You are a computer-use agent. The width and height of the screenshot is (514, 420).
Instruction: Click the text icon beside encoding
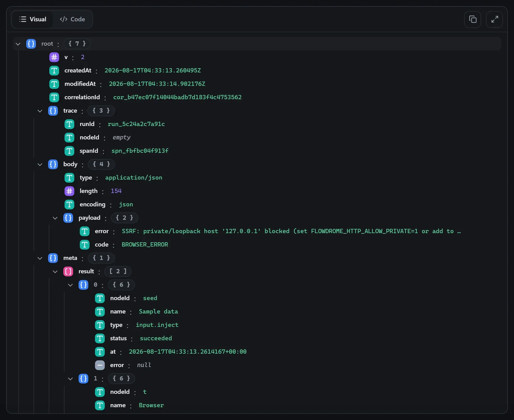pyautogui.click(x=69, y=205)
